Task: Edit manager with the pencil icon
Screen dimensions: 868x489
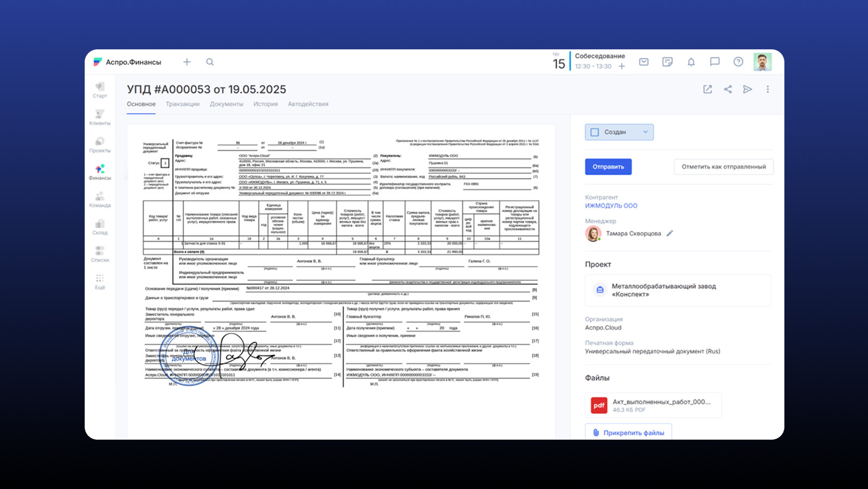Action: (x=670, y=233)
